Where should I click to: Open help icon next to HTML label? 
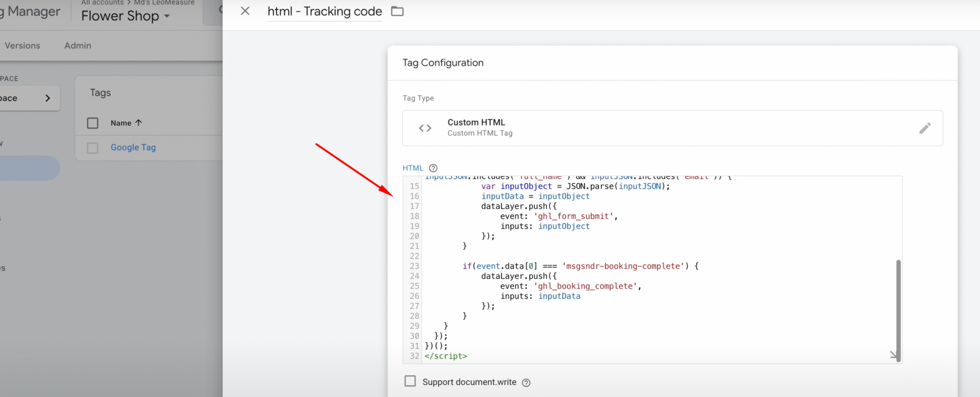pyautogui.click(x=433, y=168)
